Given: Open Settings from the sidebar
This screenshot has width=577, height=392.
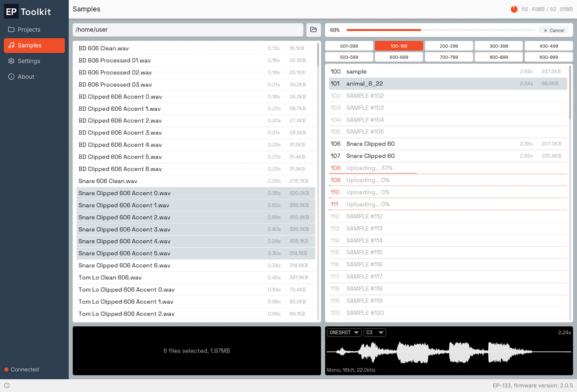Looking at the screenshot, I should [34, 61].
